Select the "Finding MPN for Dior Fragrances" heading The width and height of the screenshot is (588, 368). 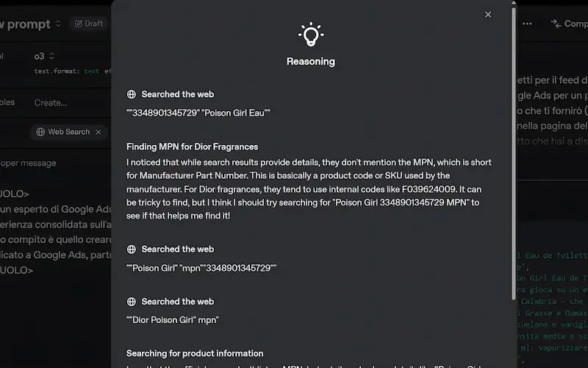[192, 146]
